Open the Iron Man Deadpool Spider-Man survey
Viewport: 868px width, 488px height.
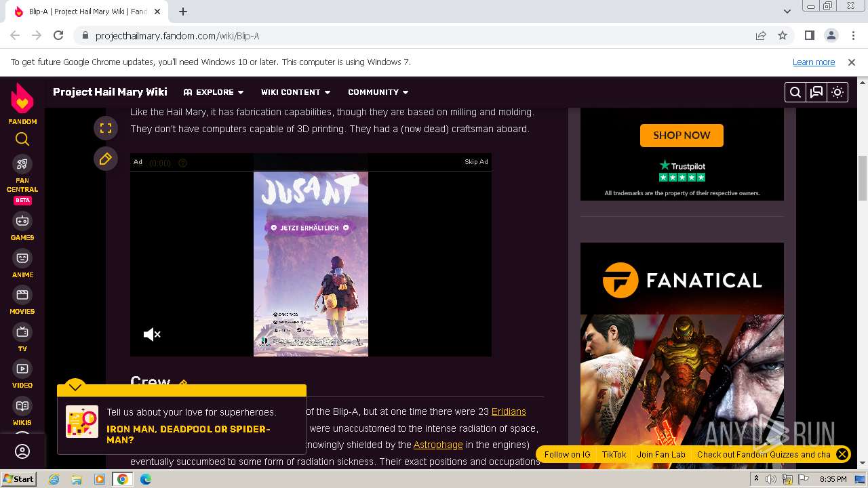(x=189, y=434)
